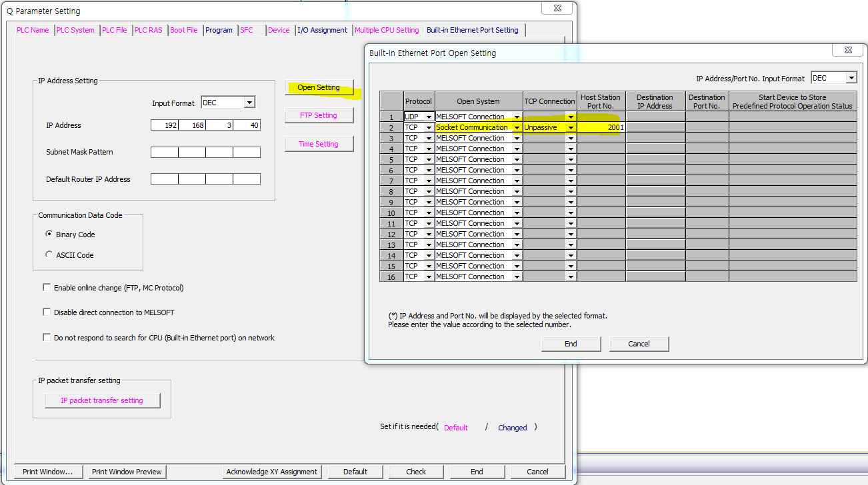Screen dimensions: 868x485
Task: Enable online change (FTP, MC Protocol) checkbox
Action: point(47,288)
